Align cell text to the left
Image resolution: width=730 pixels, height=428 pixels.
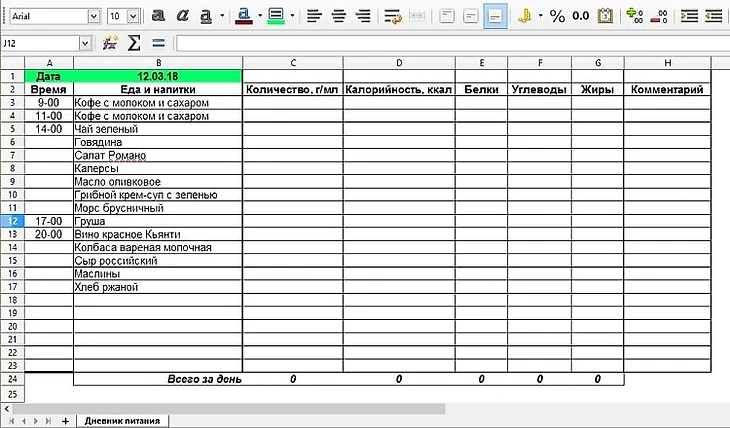click(x=314, y=16)
